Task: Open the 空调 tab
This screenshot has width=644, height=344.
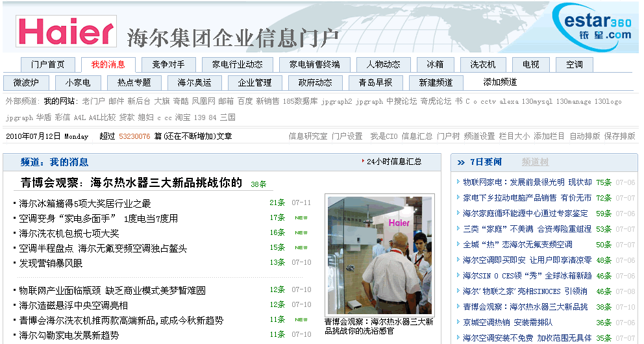Action: click(574, 64)
